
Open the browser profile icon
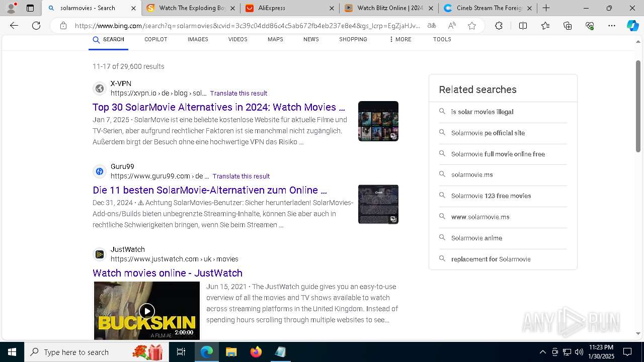[x=11, y=8]
